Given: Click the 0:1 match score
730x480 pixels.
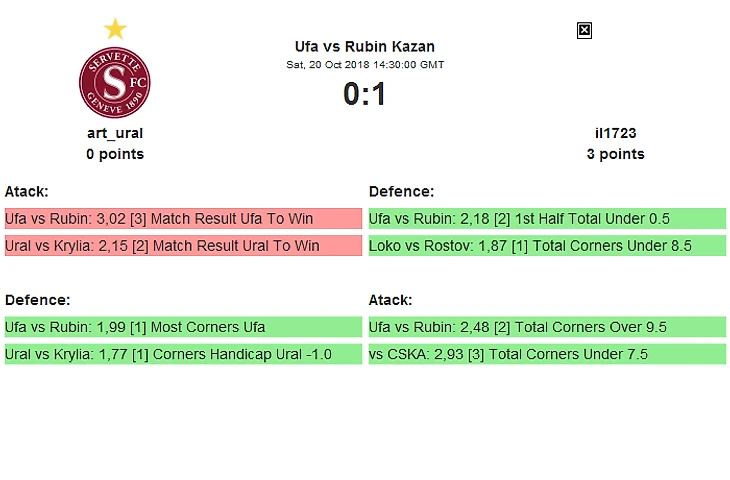Looking at the screenshot, I should coord(365,94).
